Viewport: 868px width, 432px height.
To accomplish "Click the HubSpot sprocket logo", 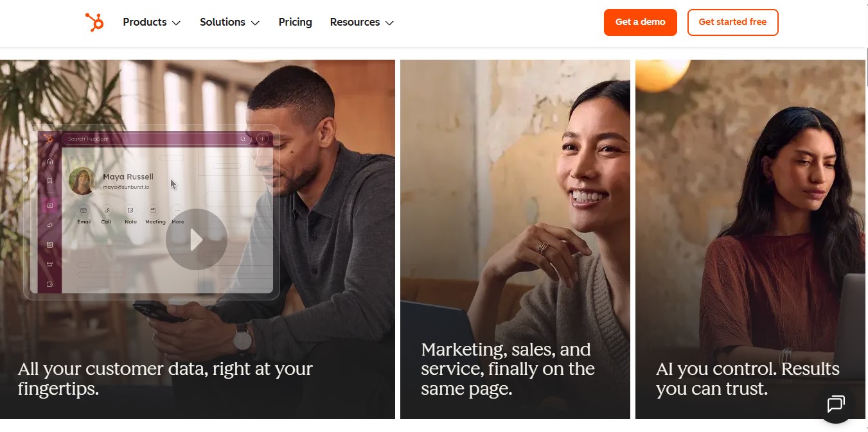I will [x=94, y=22].
